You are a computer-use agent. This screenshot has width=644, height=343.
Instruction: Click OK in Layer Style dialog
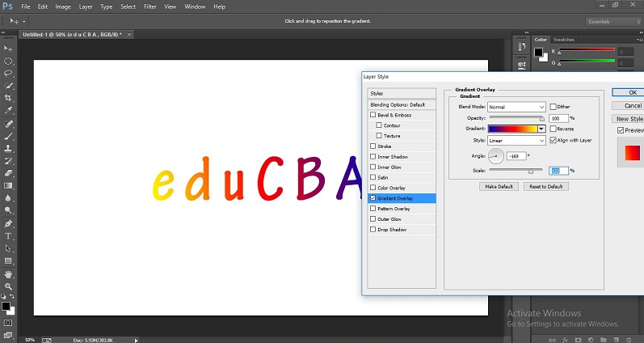pyautogui.click(x=628, y=92)
